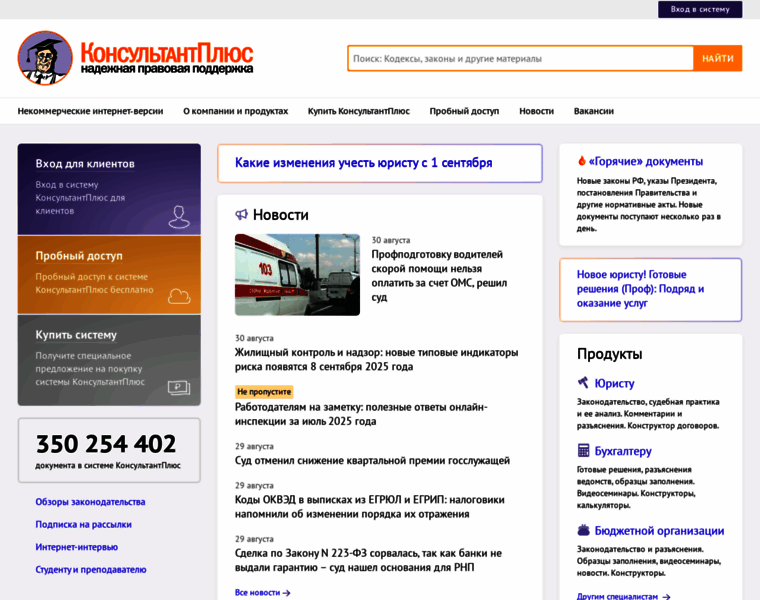
Task: Open Студенту и преподавателю link
Action: [91, 569]
